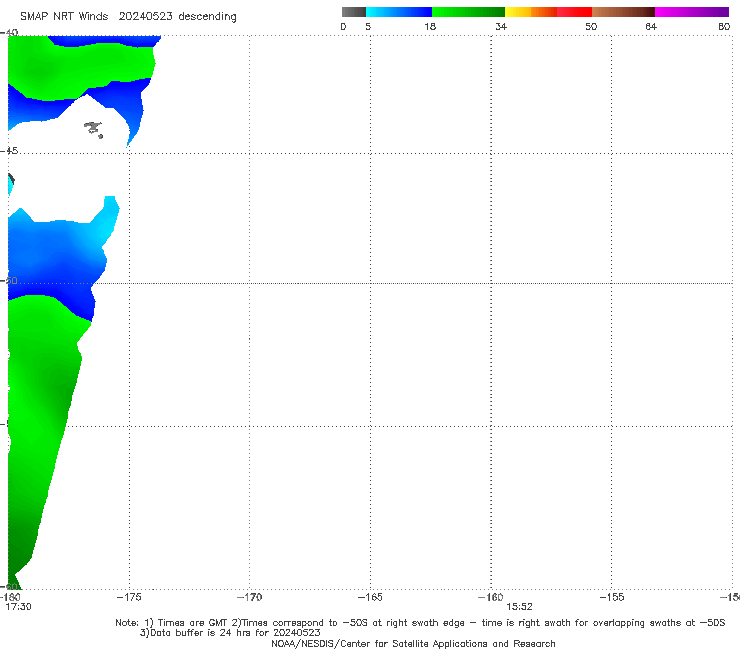
Task: Click the longitude label '-165'
Action: point(370,597)
